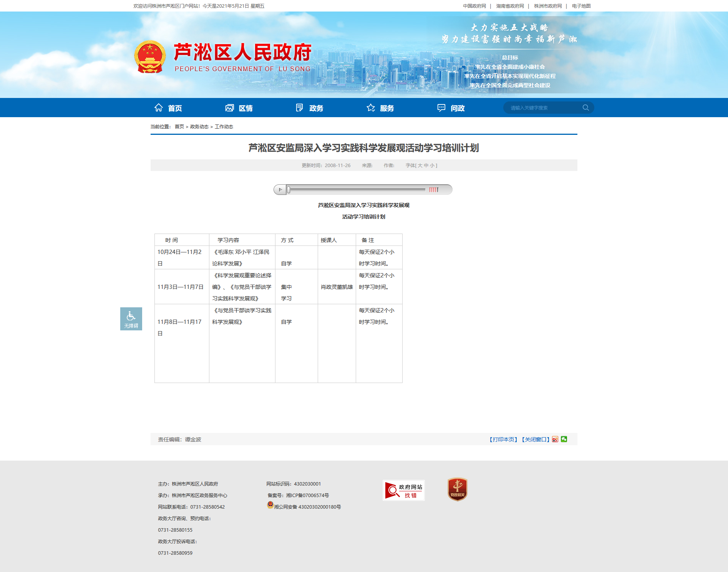Click 打印本页 to print the page
Viewport: 728px width, 572px height.
click(x=503, y=439)
